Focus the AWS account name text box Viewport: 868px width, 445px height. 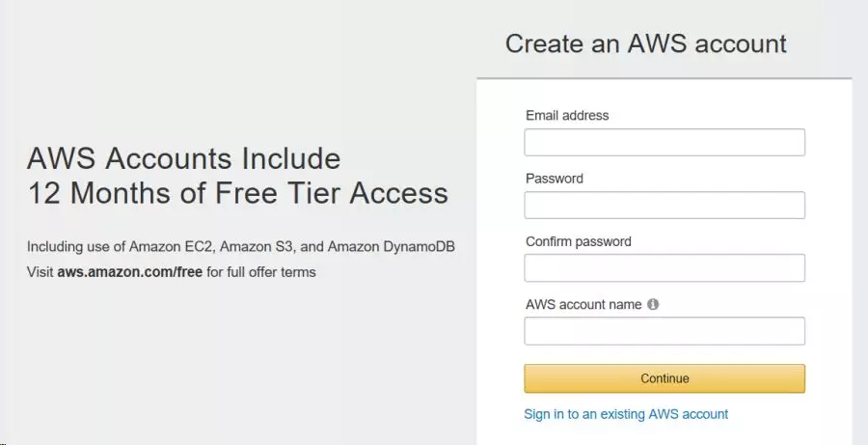point(664,331)
